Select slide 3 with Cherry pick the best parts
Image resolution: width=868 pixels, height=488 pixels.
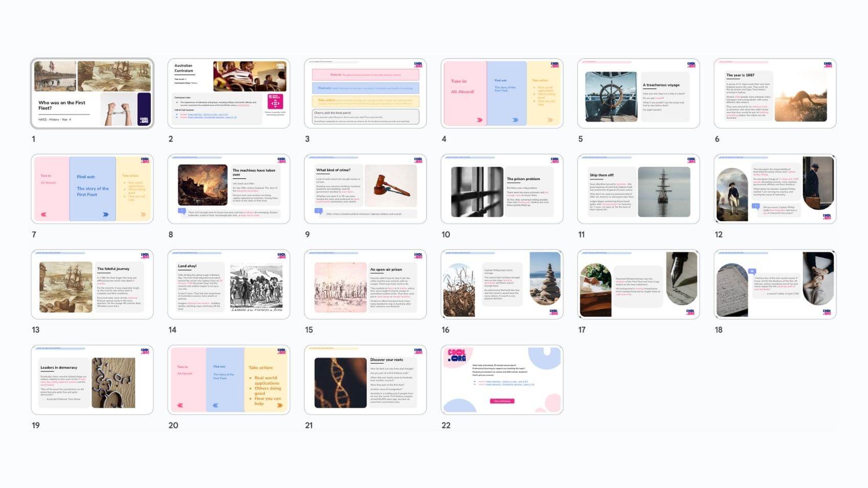point(365,94)
